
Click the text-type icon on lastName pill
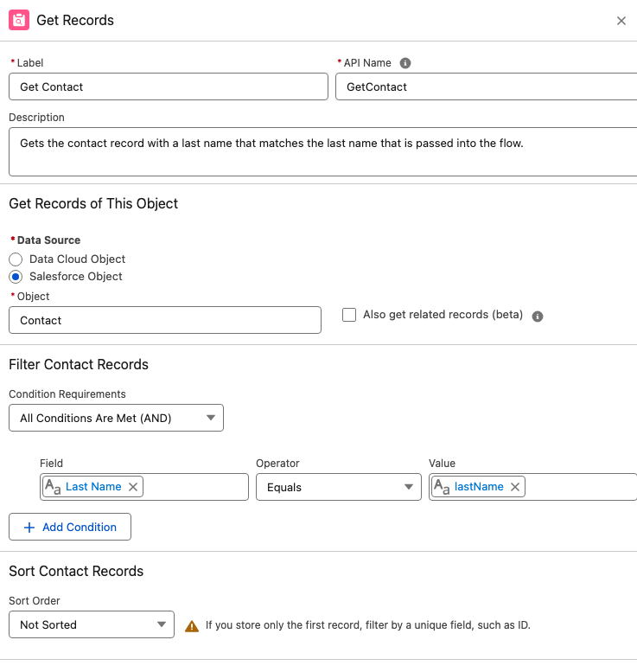click(442, 487)
